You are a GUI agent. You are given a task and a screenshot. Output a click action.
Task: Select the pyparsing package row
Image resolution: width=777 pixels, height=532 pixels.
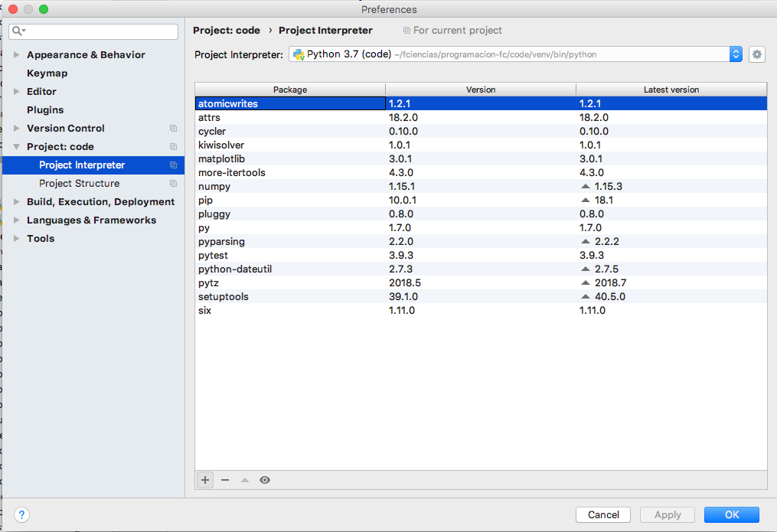pyautogui.click(x=481, y=241)
